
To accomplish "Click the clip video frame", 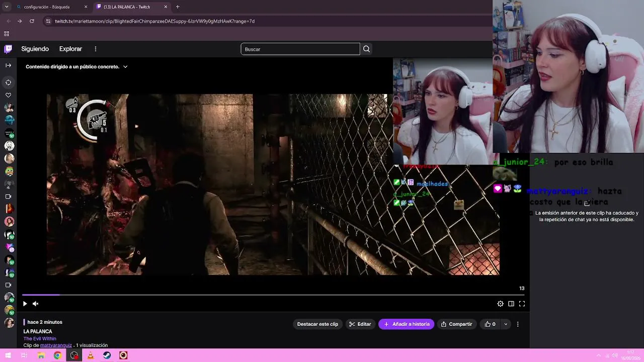I will (x=273, y=185).
